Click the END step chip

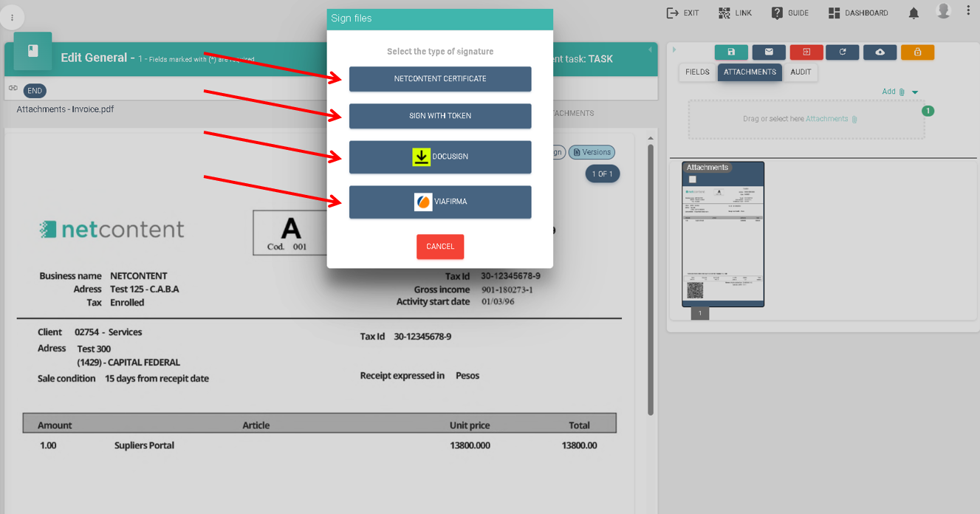click(35, 91)
